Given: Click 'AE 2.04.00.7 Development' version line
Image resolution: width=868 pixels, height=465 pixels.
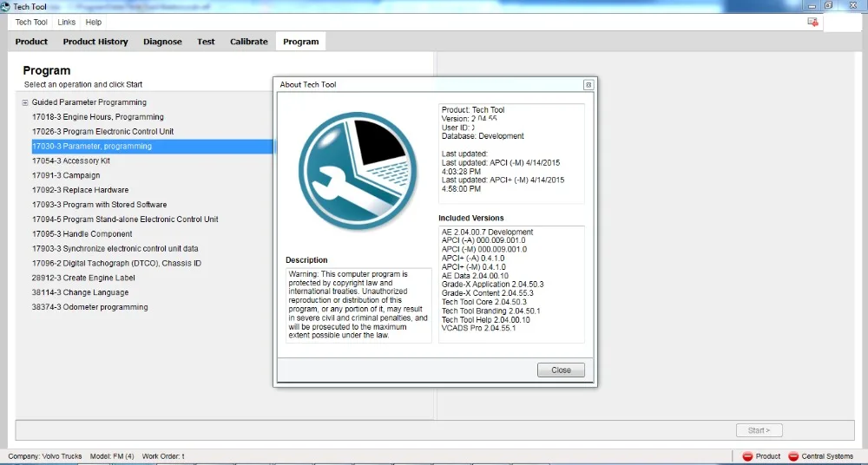Looking at the screenshot, I should pos(487,232).
